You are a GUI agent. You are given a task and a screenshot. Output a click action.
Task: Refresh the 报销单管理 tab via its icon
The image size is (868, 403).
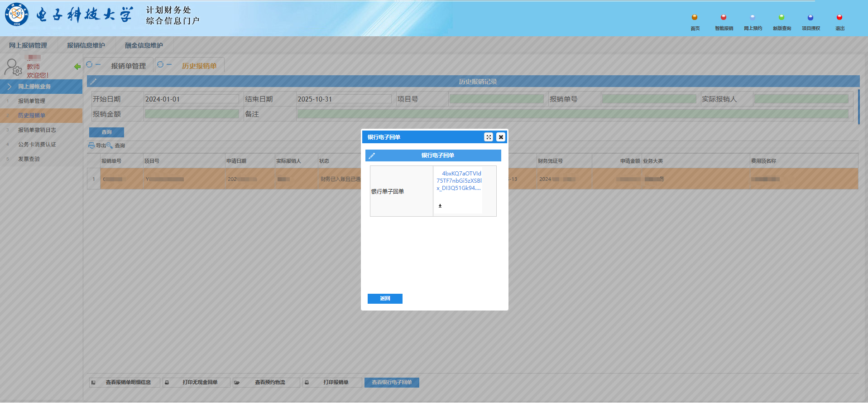coord(89,64)
